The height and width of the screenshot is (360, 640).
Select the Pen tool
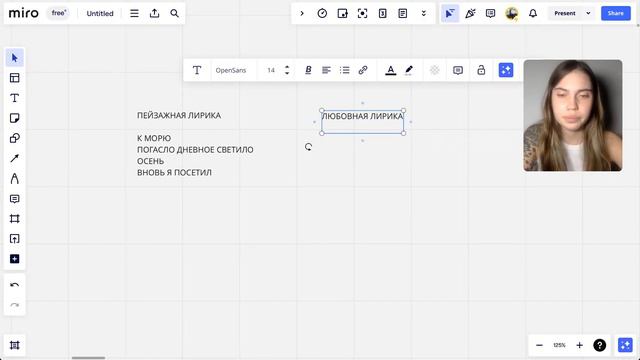point(15,178)
